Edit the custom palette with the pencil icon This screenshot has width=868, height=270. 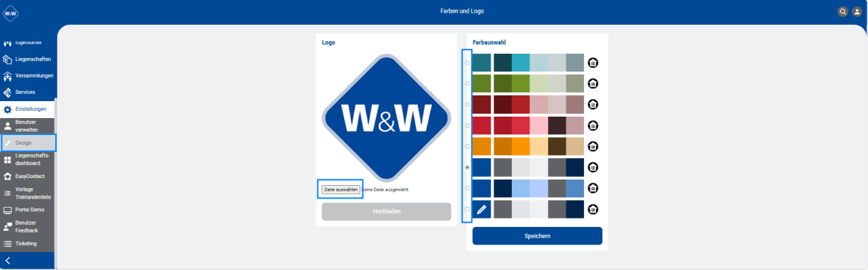481,209
